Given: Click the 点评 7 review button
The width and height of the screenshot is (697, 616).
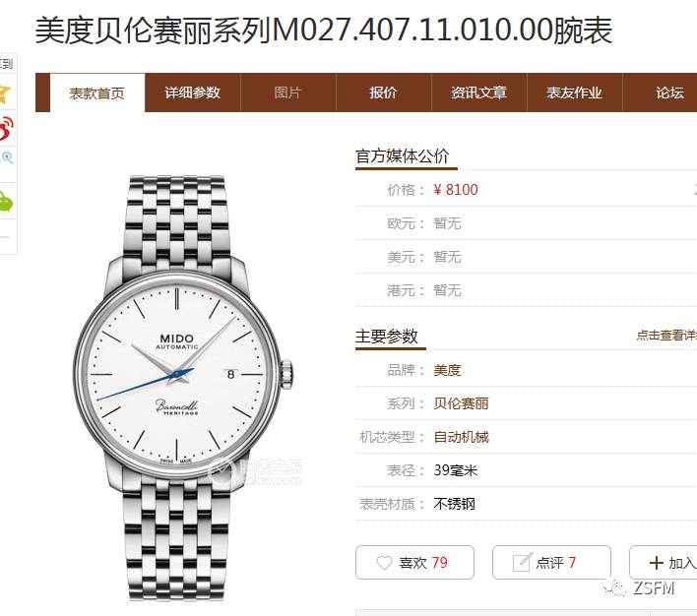Looking at the screenshot, I should 551,563.
